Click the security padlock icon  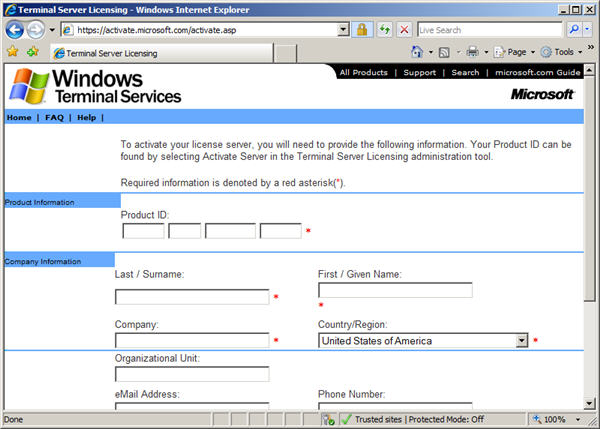click(x=362, y=30)
